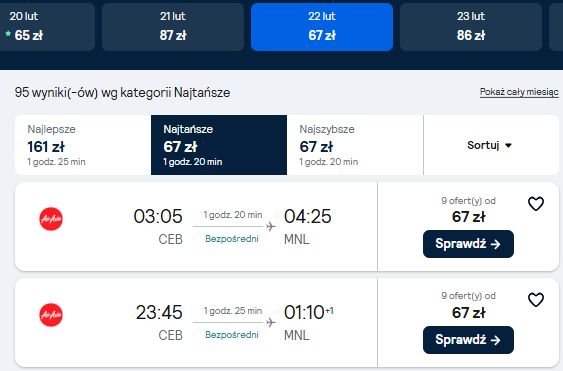Image resolution: width=563 pixels, height=371 pixels.
Task: Click plane icon on 23:45 flight route
Action: [271, 322]
